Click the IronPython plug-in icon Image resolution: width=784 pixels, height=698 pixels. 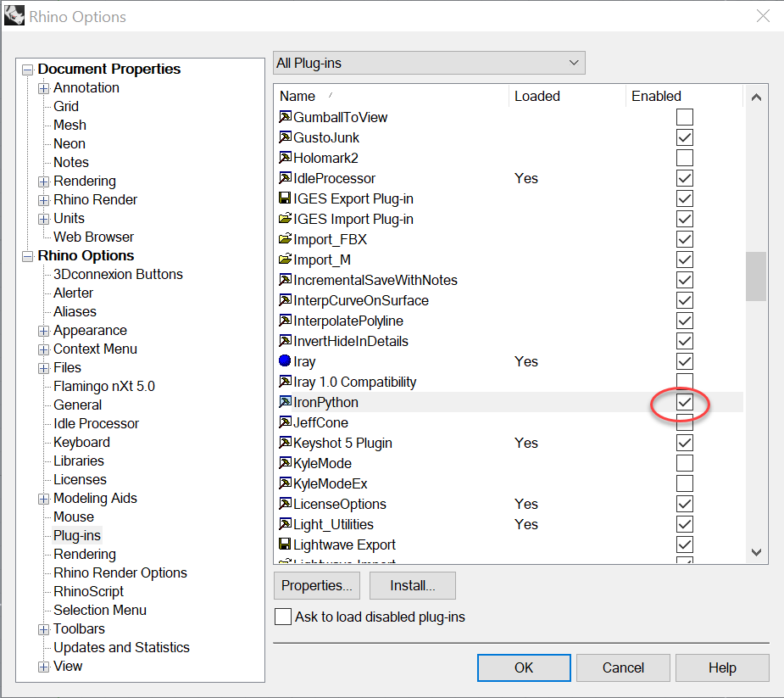(x=285, y=401)
